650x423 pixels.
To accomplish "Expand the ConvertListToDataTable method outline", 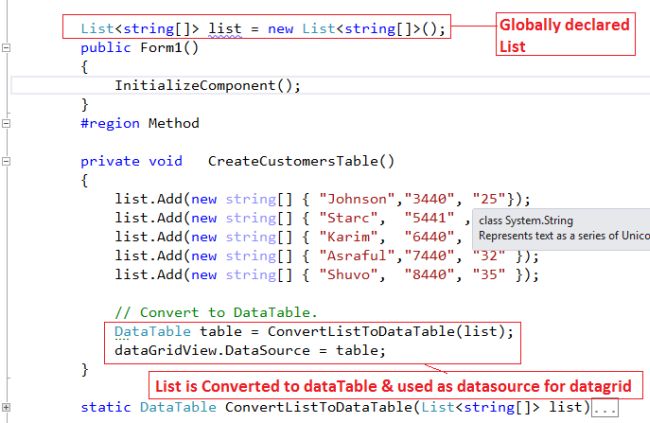I will pos(6,407).
